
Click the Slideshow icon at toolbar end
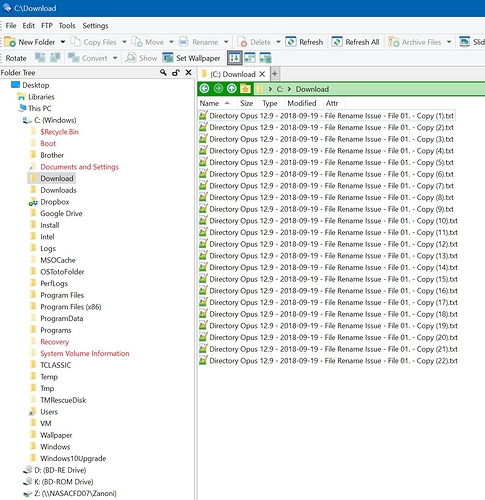tap(465, 42)
